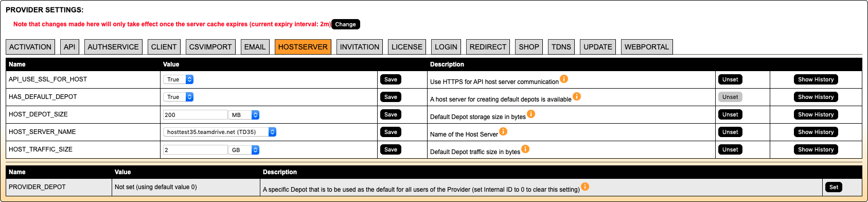Click Set button for PROVIDER_DEPOT
The image size is (868, 202).
834,187
